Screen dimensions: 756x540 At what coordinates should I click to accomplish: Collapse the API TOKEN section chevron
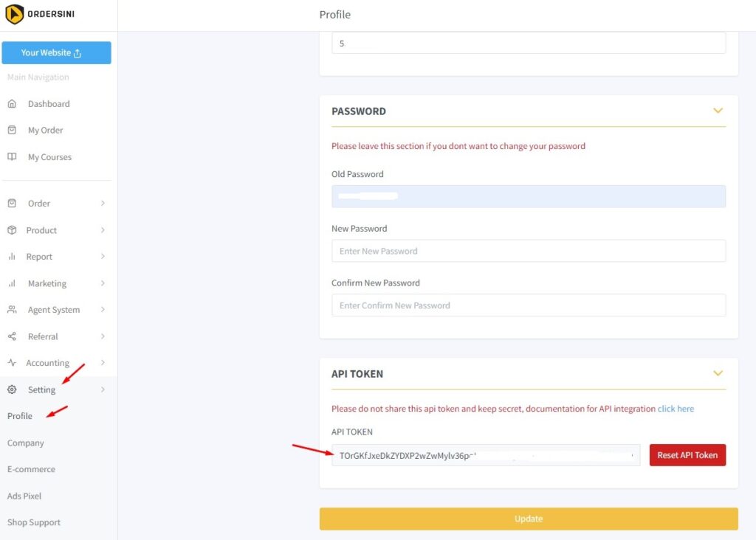tap(718, 373)
